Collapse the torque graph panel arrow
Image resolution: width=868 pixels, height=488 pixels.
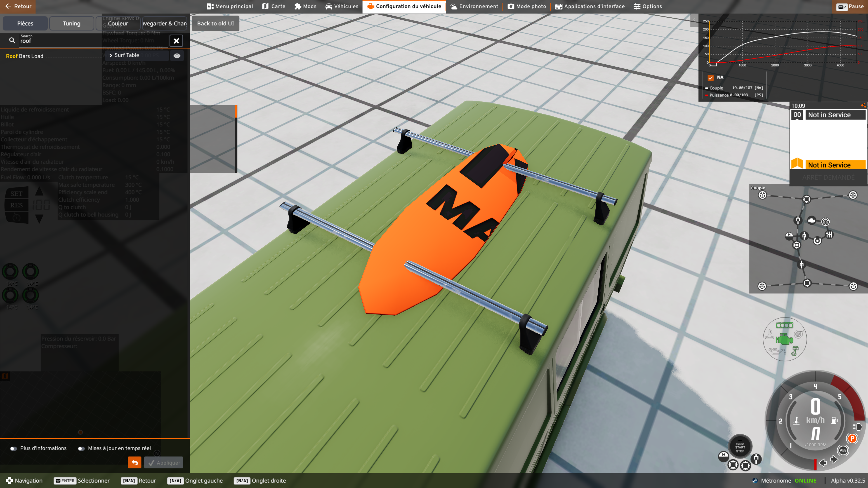694,20
